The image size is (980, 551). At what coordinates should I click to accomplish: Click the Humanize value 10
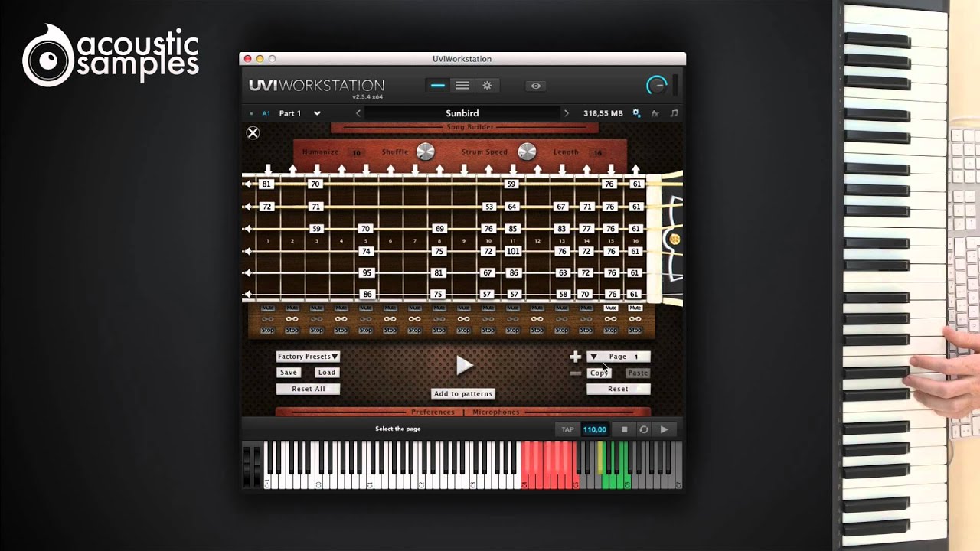pos(357,153)
